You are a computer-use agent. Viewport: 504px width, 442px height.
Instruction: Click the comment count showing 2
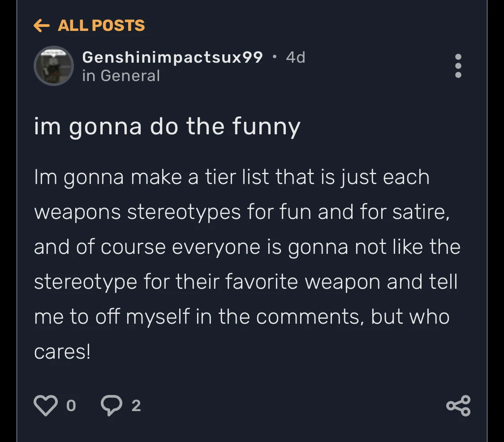click(x=136, y=406)
